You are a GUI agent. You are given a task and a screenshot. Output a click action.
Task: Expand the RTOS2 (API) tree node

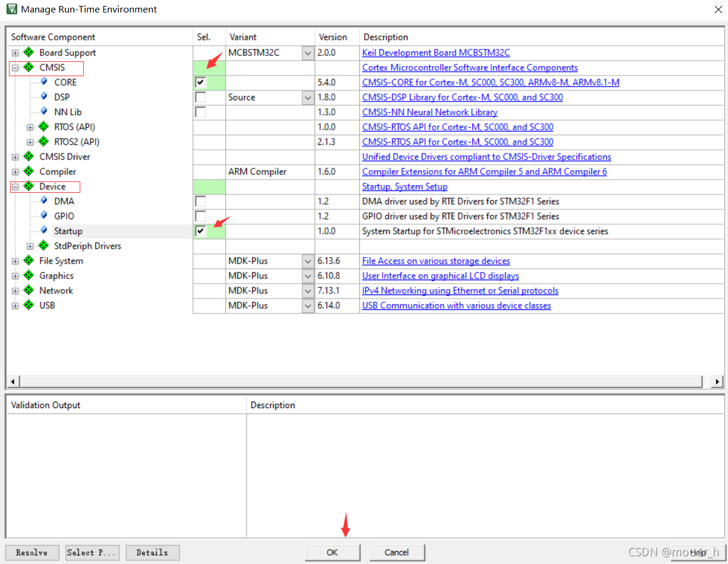(30, 142)
